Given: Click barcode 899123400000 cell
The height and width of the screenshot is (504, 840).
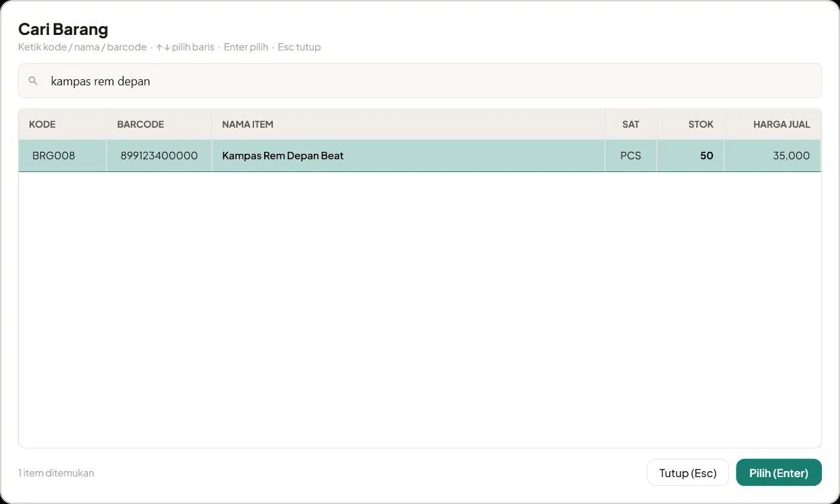Looking at the screenshot, I should (x=159, y=156).
